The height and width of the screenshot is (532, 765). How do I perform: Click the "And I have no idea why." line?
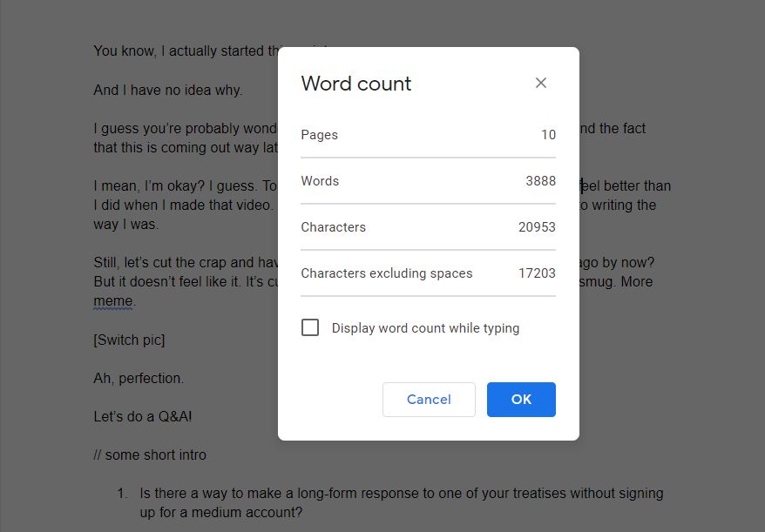click(x=168, y=90)
